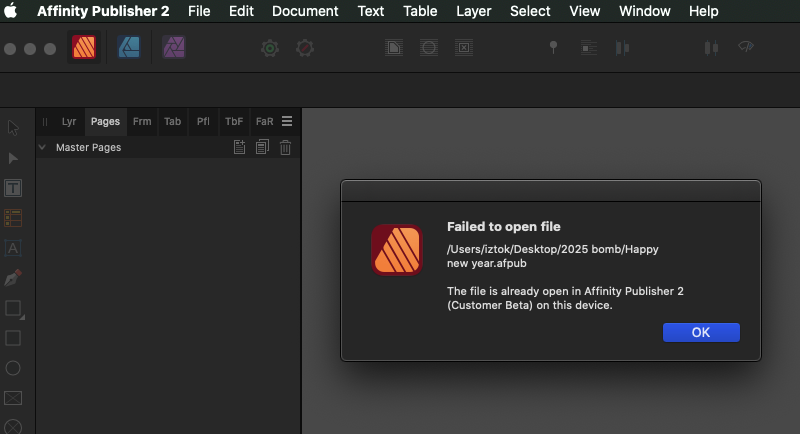Switch to the Tab panel tab
This screenshot has width=800, height=434.
[172, 121]
